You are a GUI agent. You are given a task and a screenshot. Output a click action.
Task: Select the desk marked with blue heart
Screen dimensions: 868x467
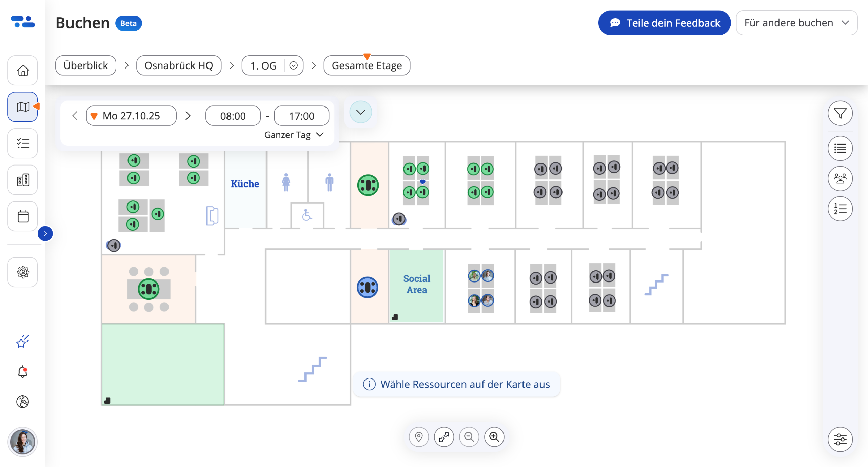pos(422,192)
